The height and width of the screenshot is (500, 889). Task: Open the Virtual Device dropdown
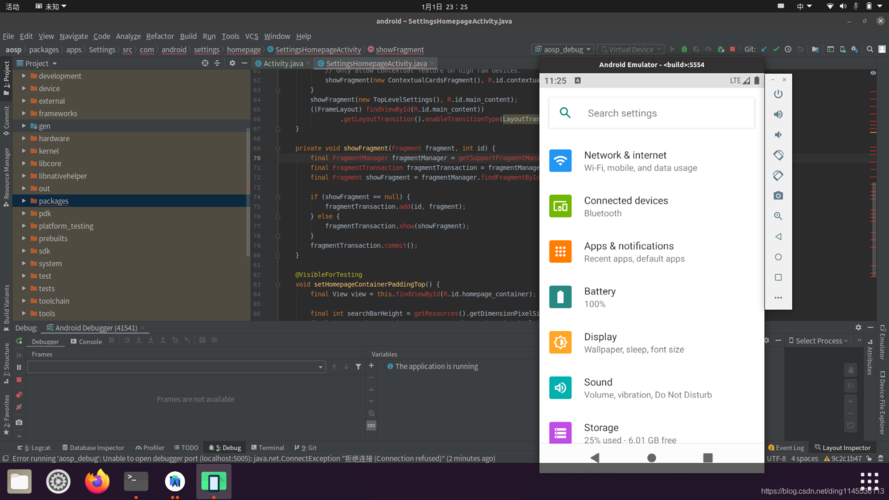(630, 49)
